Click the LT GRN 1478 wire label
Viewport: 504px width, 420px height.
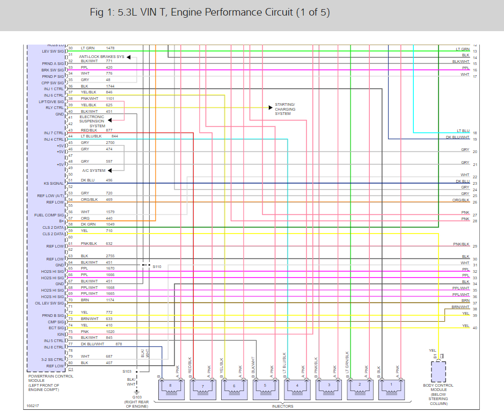[97, 48]
